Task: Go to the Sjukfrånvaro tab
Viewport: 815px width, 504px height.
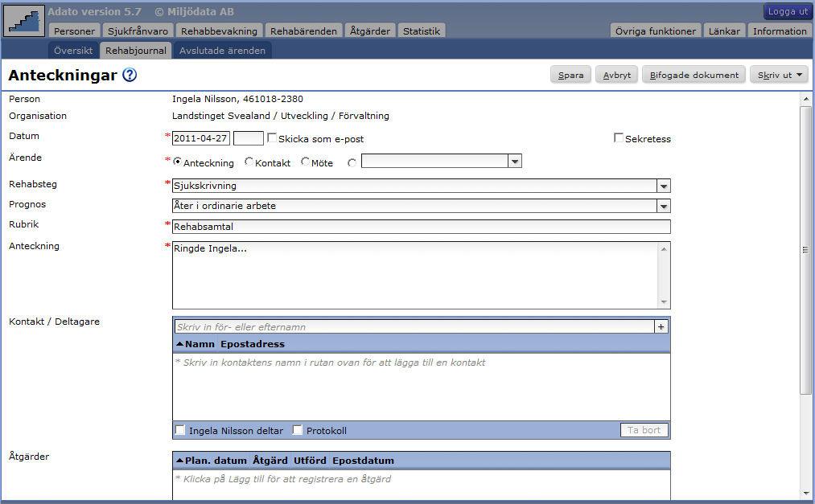Action: click(138, 31)
